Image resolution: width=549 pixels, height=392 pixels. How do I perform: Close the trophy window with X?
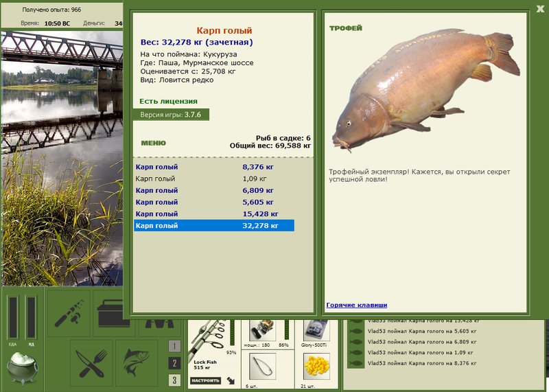pyautogui.click(x=540, y=9)
